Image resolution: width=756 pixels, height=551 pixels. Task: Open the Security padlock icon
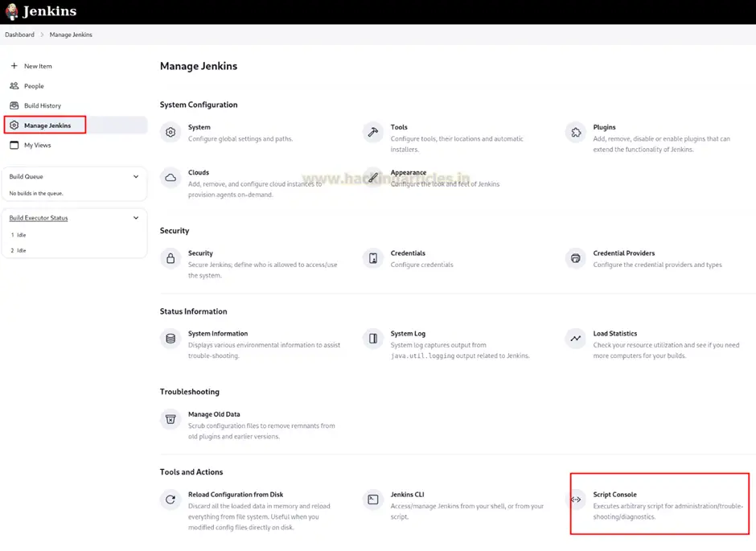(x=171, y=258)
